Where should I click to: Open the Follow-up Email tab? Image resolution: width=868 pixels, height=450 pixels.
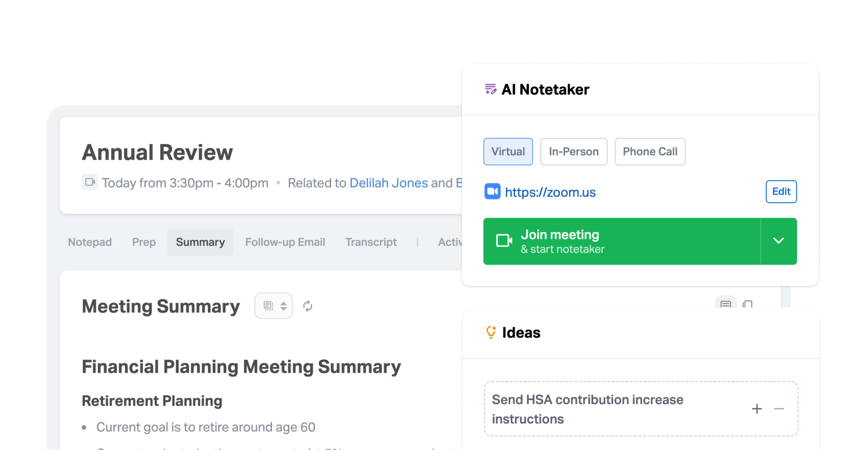pos(285,242)
